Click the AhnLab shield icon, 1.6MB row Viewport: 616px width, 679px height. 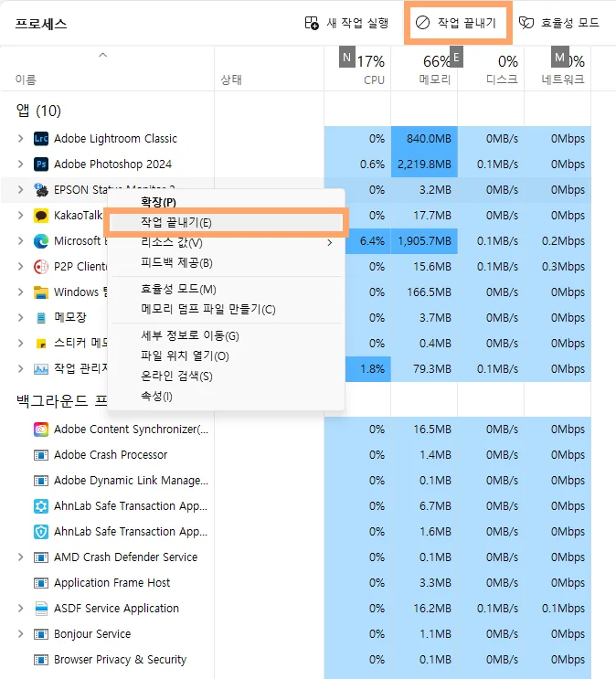41,531
